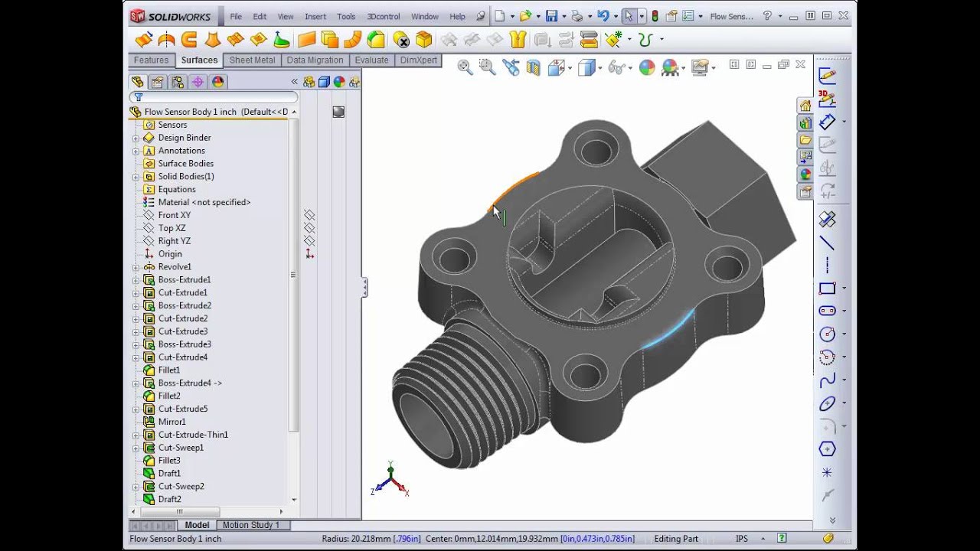Screen dimensions: 980x551
Task: Click Zoom to Area magnifier icon
Action: pos(487,67)
